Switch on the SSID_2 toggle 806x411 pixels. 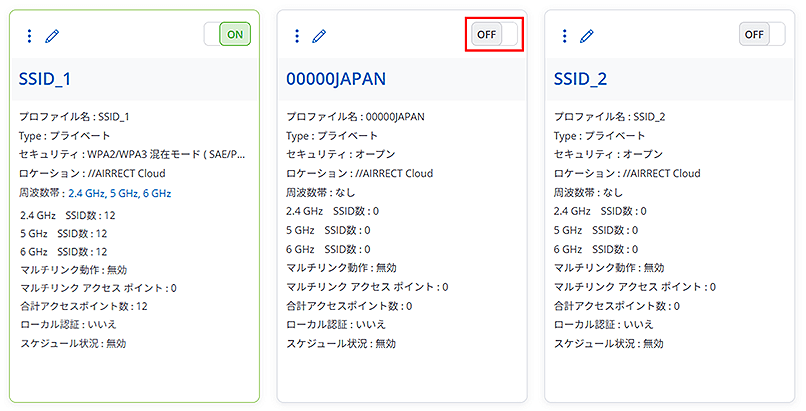pos(762,34)
